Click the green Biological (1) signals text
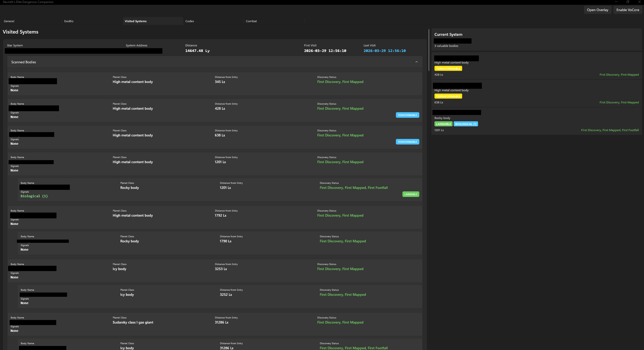Image resolution: width=644 pixels, height=350 pixels. (x=34, y=196)
